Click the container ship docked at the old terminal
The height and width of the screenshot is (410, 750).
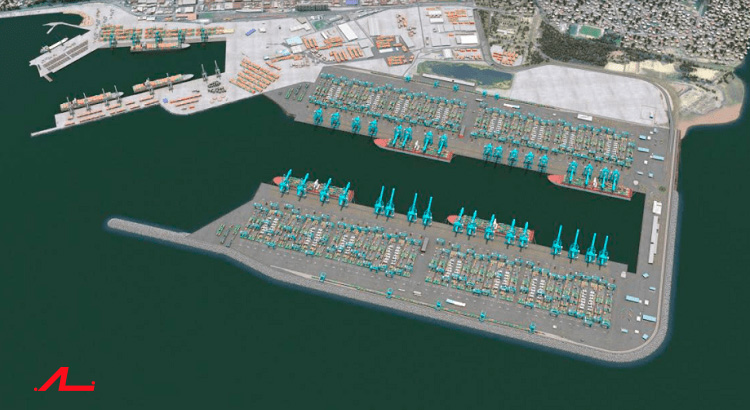point(160,47)
